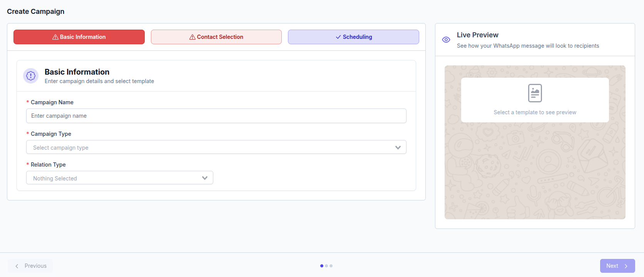Image resolution: width=644 pixels, height=277 pixels.
Task: Click the right arrow icon beside Next
Action: (626, 266)
